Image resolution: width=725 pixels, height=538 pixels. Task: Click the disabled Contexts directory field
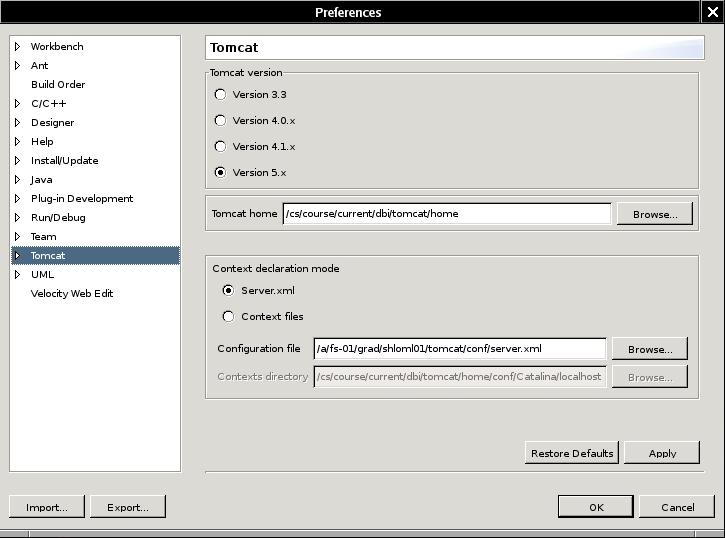pos(460,376)
